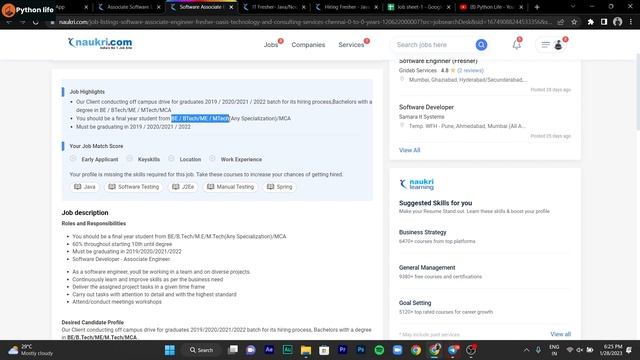The height and width of the screenshot is (360, 640).
Task: Open the Java course chip
Action: (84, 187)
